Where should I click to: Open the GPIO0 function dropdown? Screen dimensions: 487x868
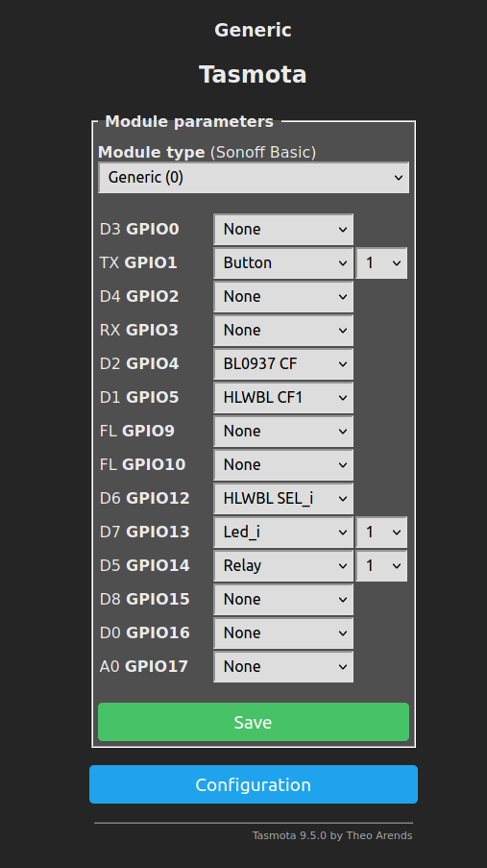283,229
